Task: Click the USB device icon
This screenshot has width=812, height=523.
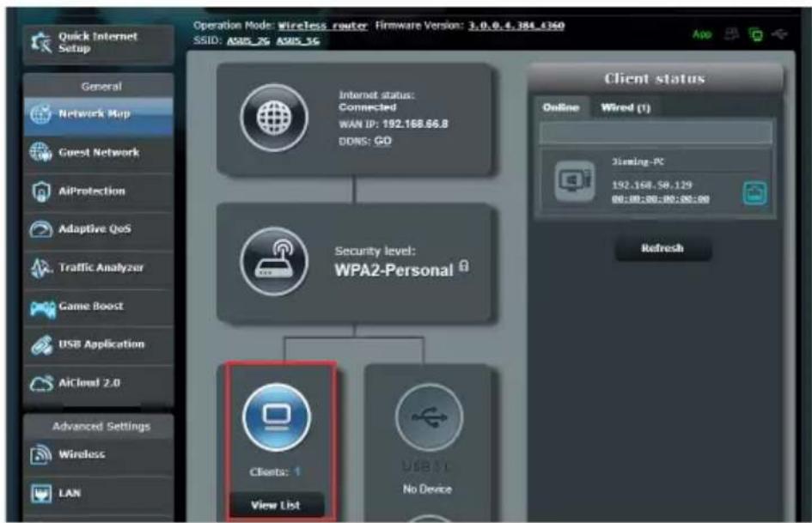Action: [429, 417]
